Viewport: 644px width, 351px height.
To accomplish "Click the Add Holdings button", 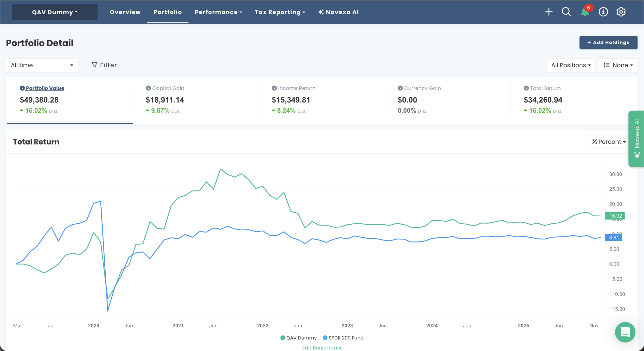I will click(x=608, y=42).
